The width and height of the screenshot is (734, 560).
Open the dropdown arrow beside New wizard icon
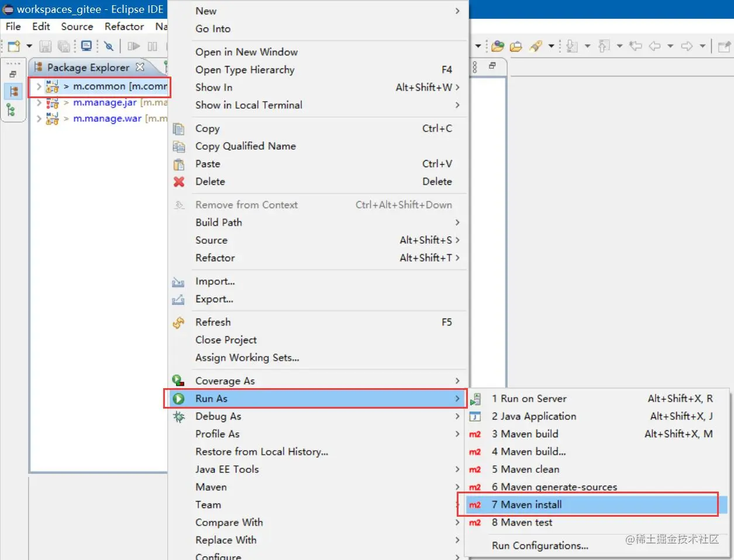coord(29,46)
